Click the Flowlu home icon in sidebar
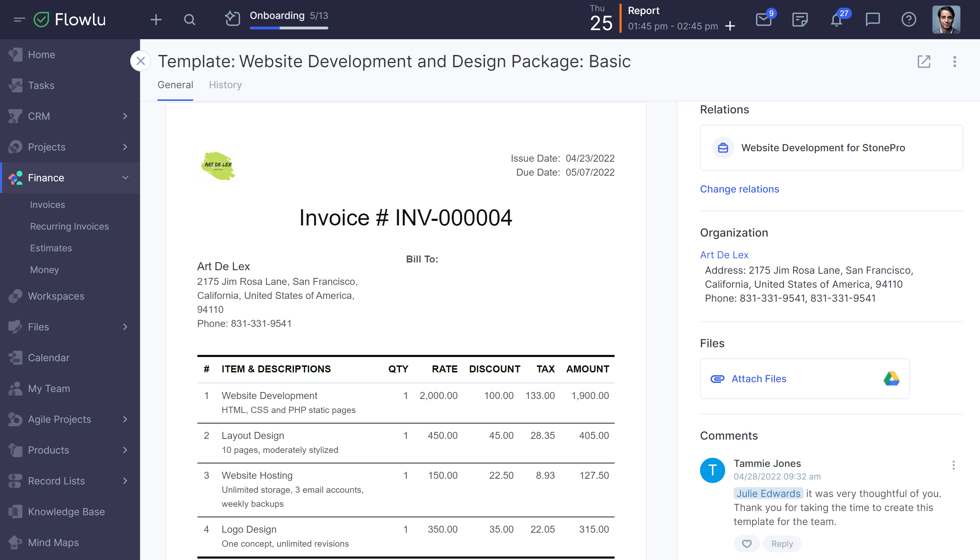The image size is (980, 560). tap(42, 18)
